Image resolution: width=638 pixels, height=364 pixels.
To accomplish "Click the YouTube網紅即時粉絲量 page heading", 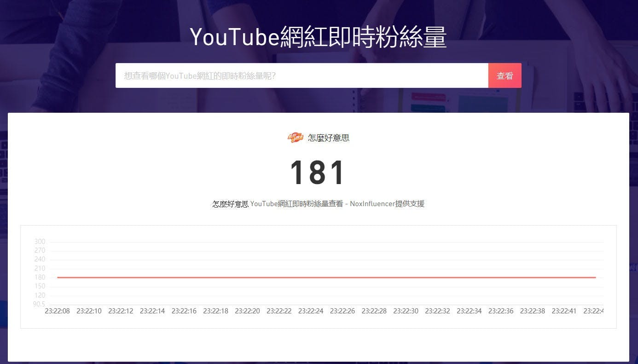I will [x=319, y=37].
